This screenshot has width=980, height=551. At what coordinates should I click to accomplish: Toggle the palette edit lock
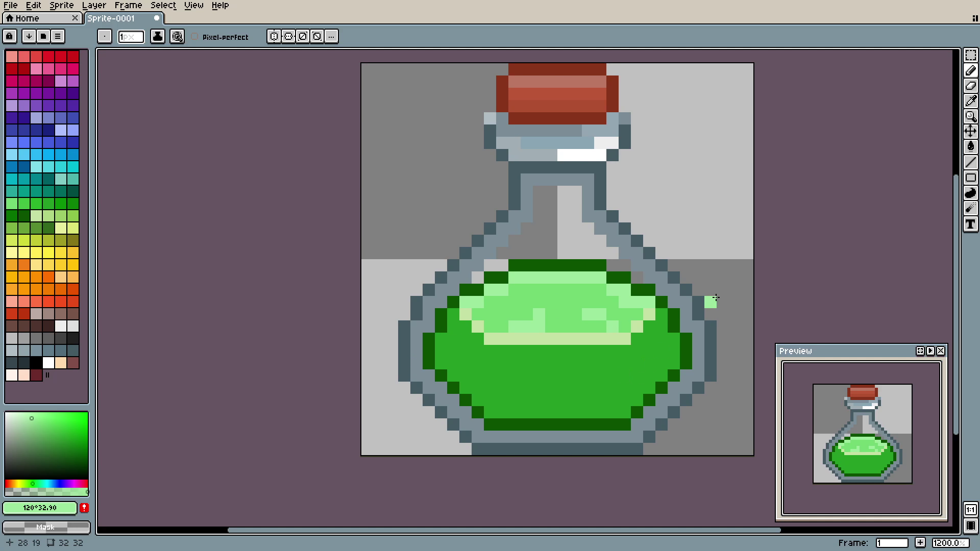(9, 36)
